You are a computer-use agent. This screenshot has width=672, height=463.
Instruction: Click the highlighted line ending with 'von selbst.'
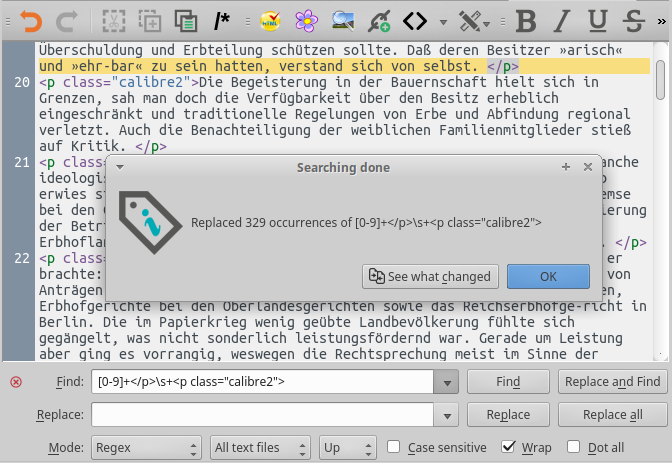pyautogui.click(x=344, y=66)
